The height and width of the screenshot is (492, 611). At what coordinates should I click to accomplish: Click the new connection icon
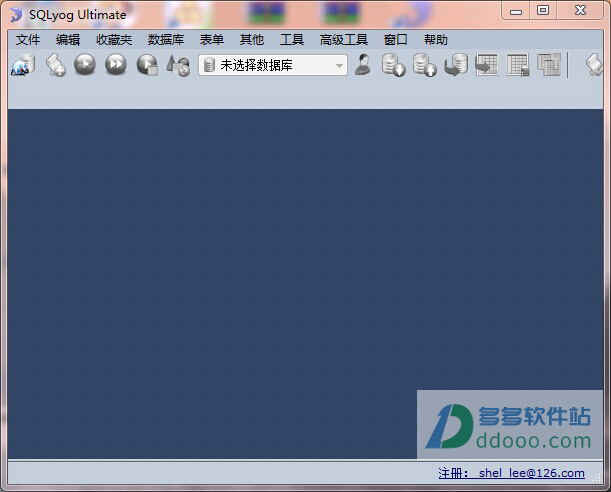[x=23, y=65]
